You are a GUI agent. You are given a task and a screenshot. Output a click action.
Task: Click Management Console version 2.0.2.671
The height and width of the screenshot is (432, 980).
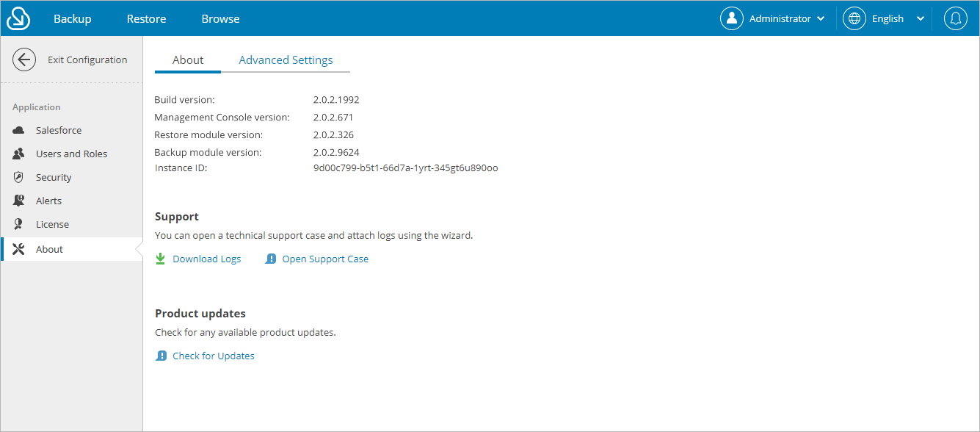pyautogui.click(x=333, y=117)
